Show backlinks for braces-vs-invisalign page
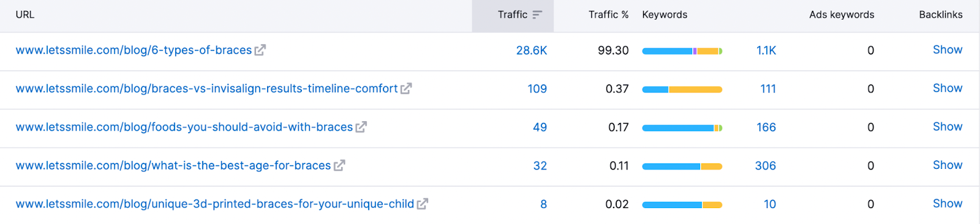Screen dimensions: 980x224 click(x=948, y=88)
